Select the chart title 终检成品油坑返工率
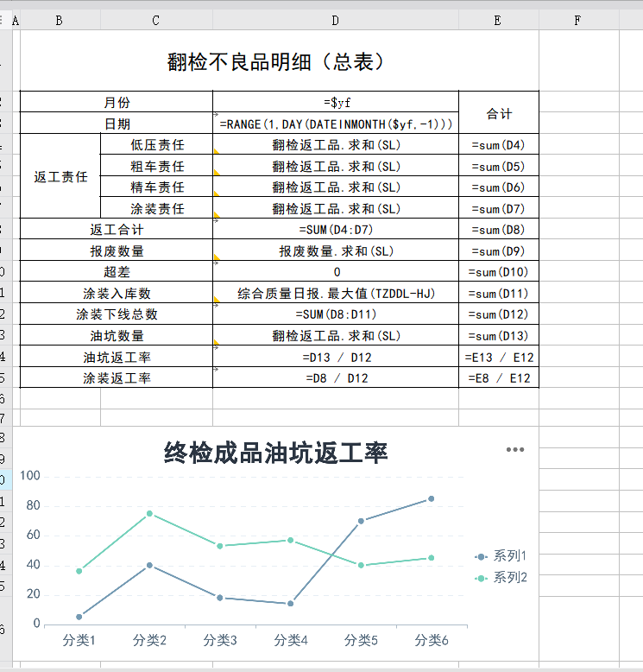Viewport: 643px width, 672px height. point(275,453)
